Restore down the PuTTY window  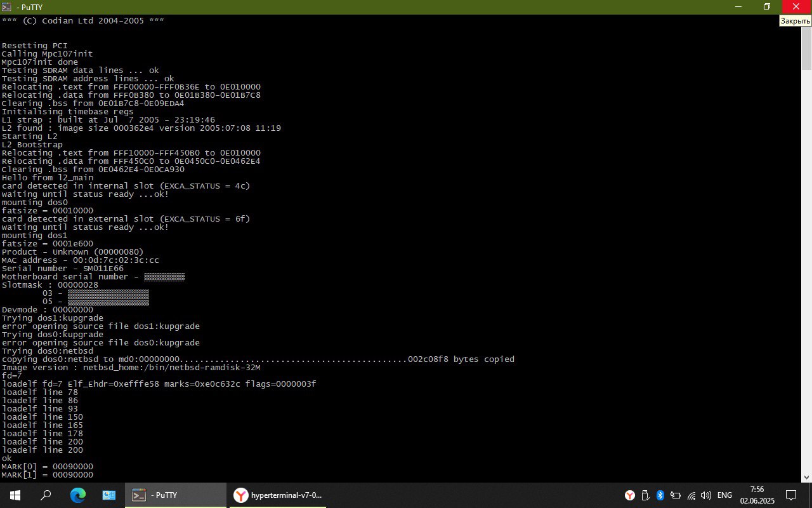tap(767, 6)
